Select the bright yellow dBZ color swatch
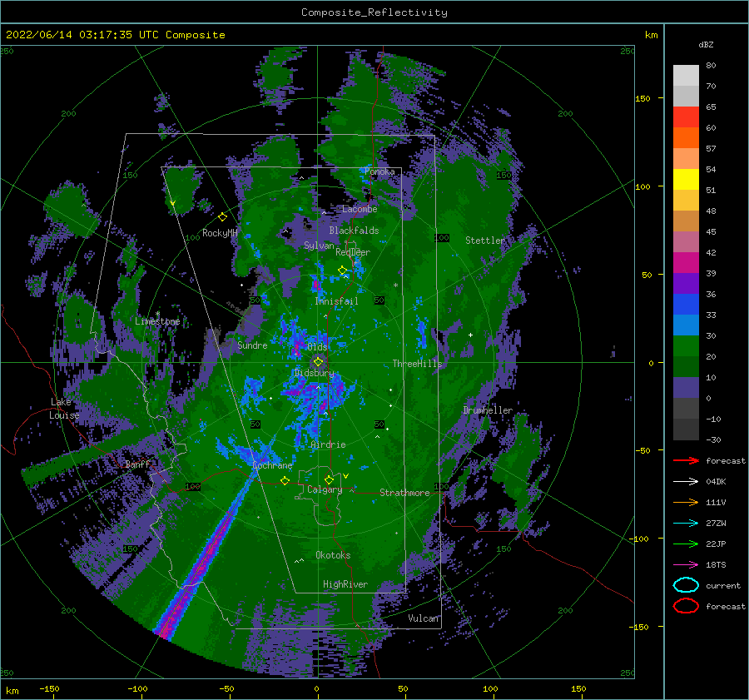This screenshot has width=749, height=700. pyautogui.click(x=686, y=179)
